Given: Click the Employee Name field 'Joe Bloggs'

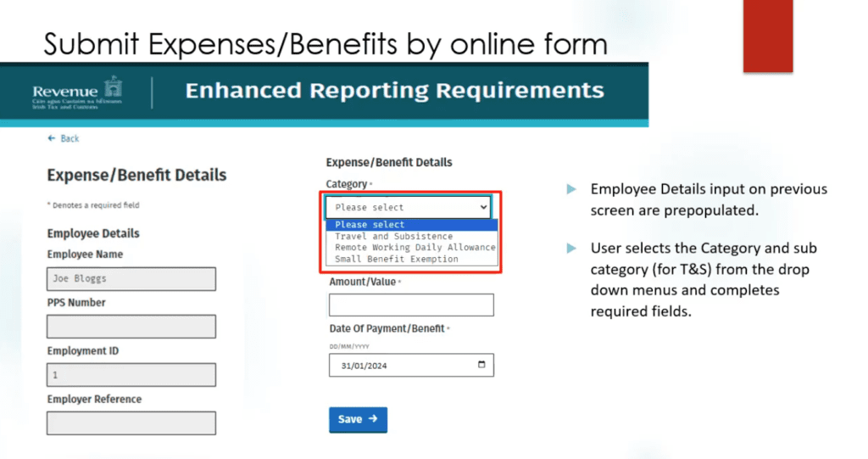Looking at the screenshot, I should [x=131, y=279].
